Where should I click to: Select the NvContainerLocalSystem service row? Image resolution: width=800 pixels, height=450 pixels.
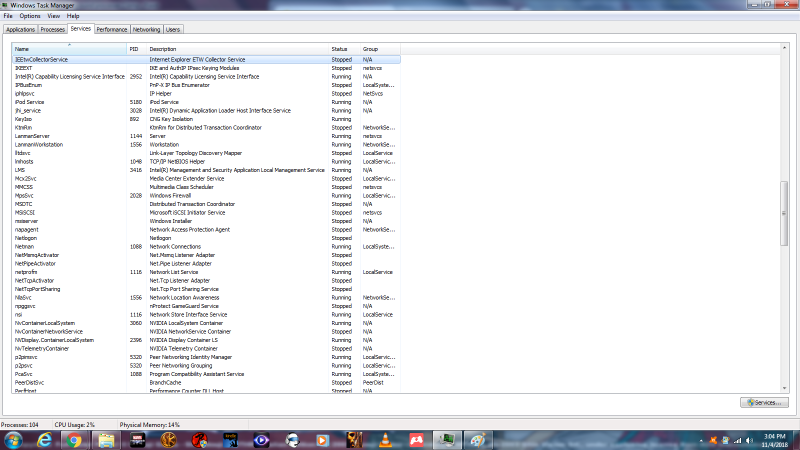(x=206, y=323)
